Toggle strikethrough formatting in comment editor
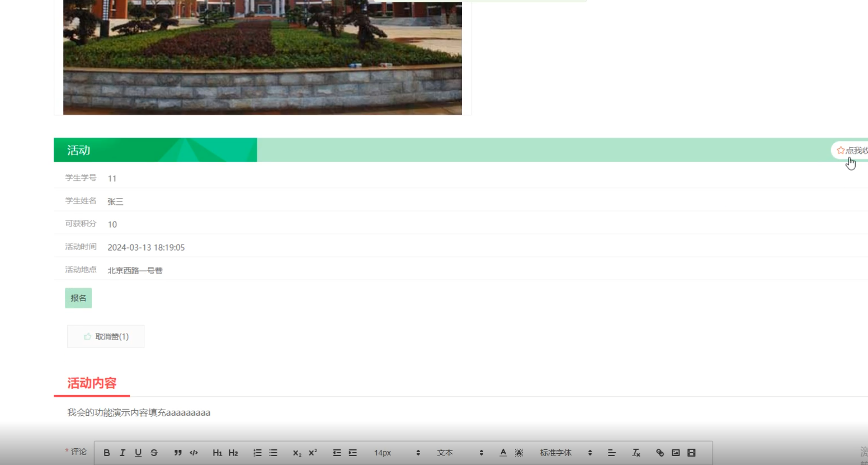The width and height of the screenshot is (868, 465). click(x=154, y=453)
